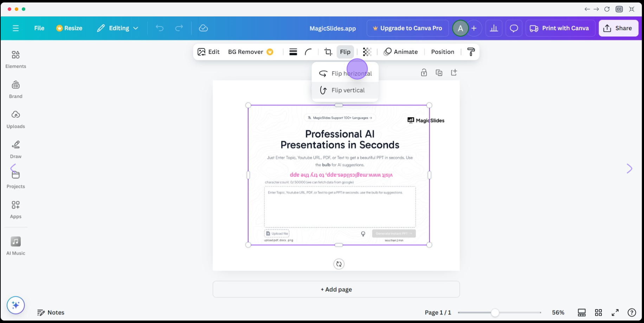Click the collapse window arrows icon

click(632, 9)
